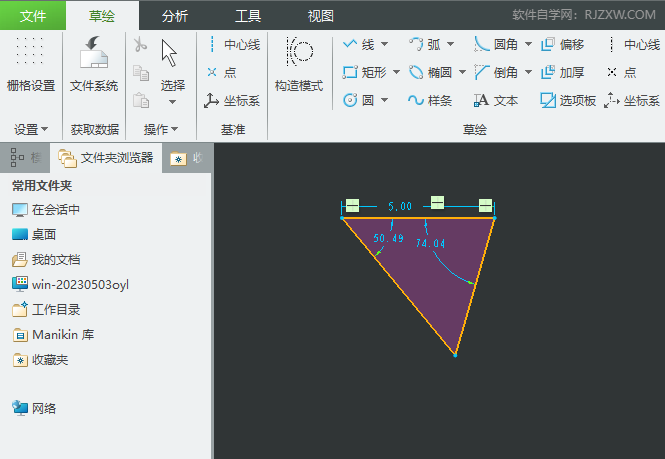This screenshot has height=459, width=665.
Task: Expand the 倒角 dropdown arrow
Action: [528, 73]
